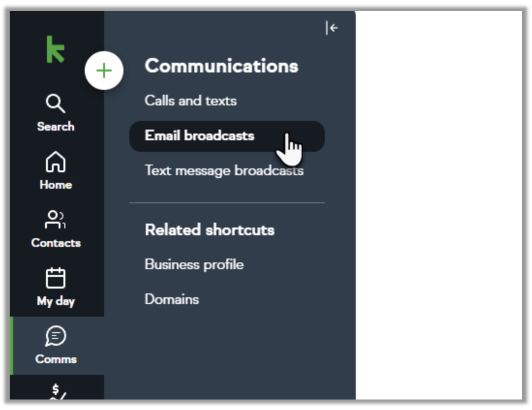
Task: Click the Search magnifying glass icon
Action: point(55,103)
